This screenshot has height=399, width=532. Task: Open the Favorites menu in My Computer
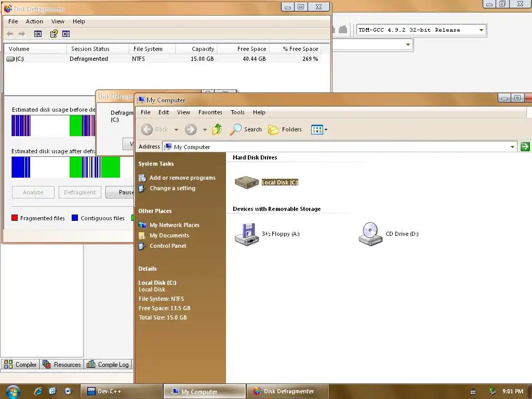coord(210,112)
